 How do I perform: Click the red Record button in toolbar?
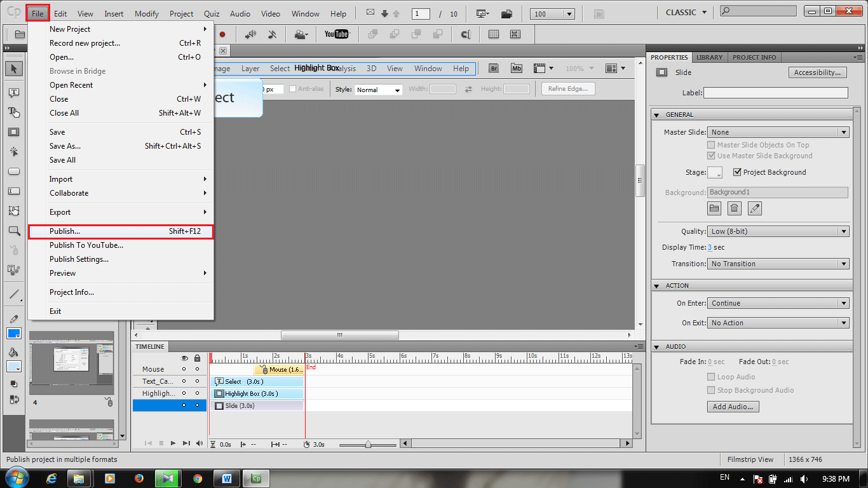coord(222,34)
